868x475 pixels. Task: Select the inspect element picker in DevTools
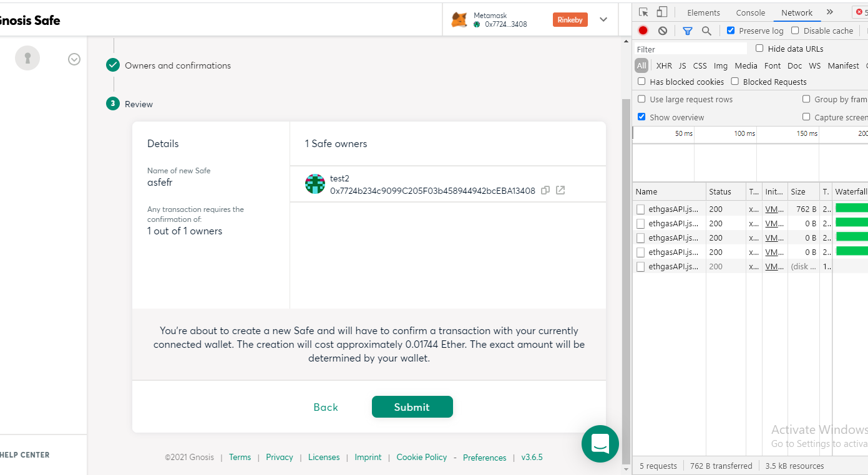coord(642,12)
